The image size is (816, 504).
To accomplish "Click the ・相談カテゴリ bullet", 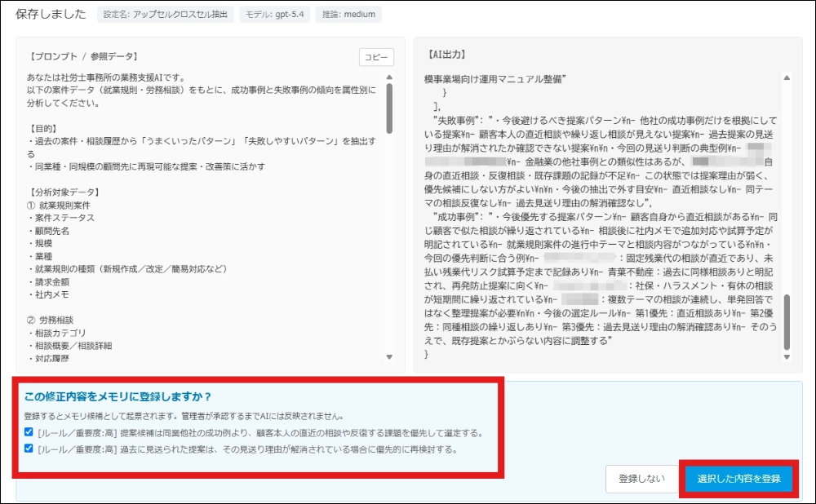I will coord(57,333).
